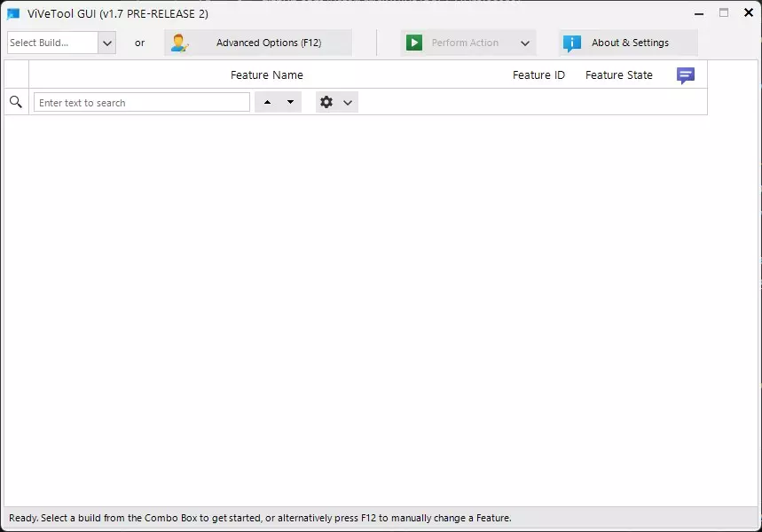The height and width of the screenshot is (532, 762).
Task: Close the ViVeTool GUI window
Action: 749,12
